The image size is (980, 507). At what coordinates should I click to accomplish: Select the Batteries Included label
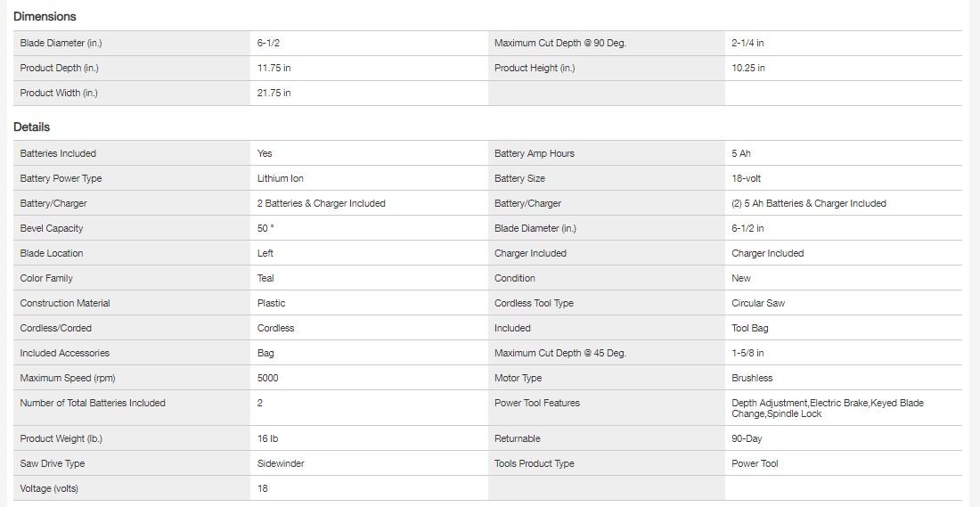pos(58,153)
